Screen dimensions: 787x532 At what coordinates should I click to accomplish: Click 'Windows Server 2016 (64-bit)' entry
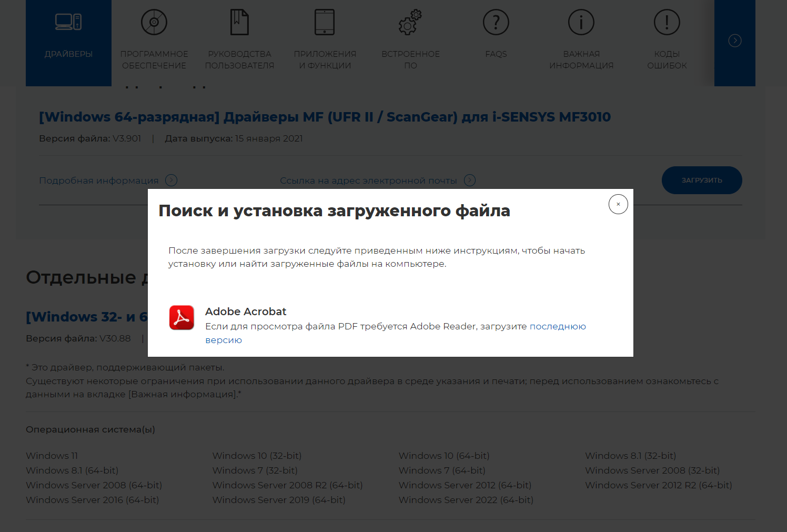[x=93, y=500]
